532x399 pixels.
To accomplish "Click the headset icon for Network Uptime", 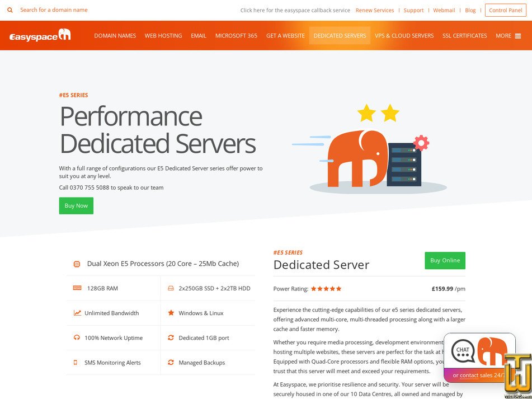I will [x=77, y=337].
